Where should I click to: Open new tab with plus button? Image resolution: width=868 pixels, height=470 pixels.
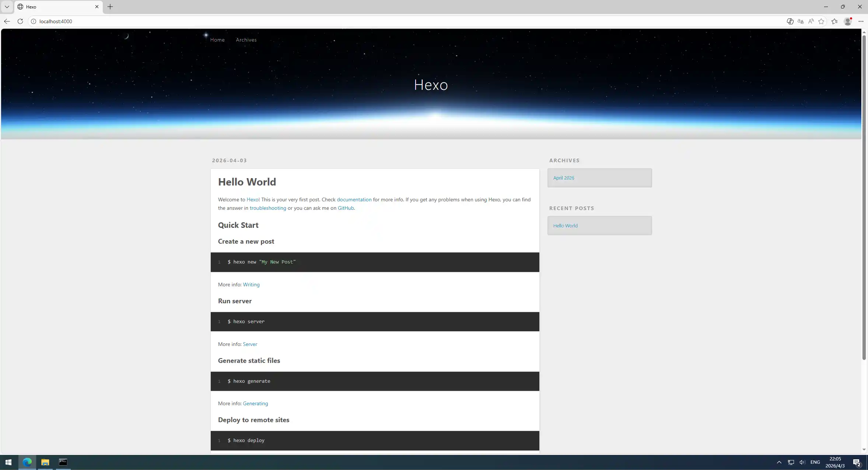[110, 7]
